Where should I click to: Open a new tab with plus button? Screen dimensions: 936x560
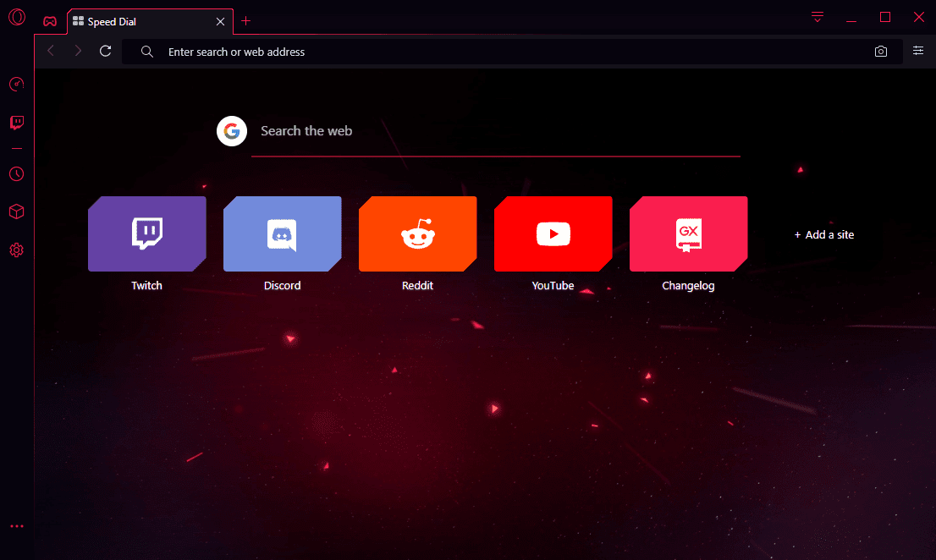coord(245,21)
